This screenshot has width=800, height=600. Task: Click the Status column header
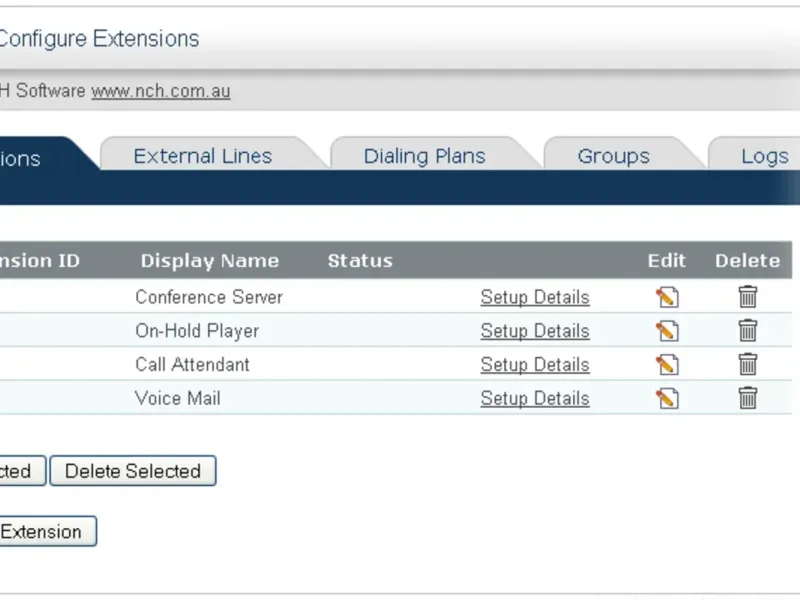pos(360,261)
